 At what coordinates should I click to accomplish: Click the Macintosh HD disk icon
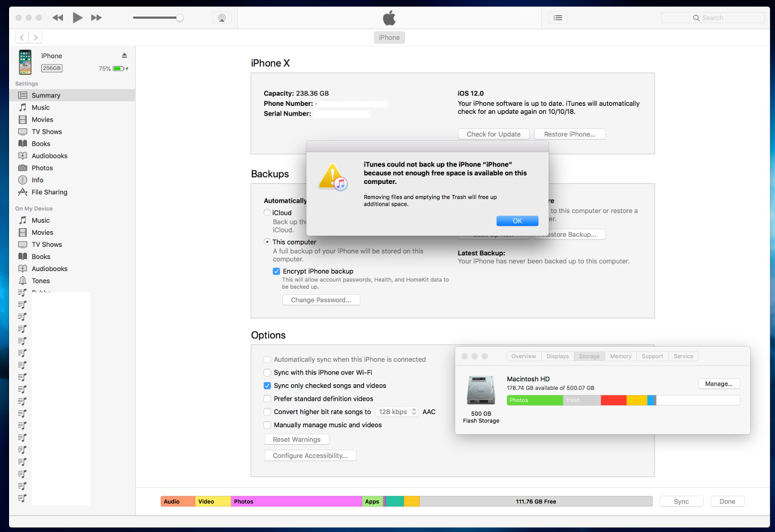(481, 390)
